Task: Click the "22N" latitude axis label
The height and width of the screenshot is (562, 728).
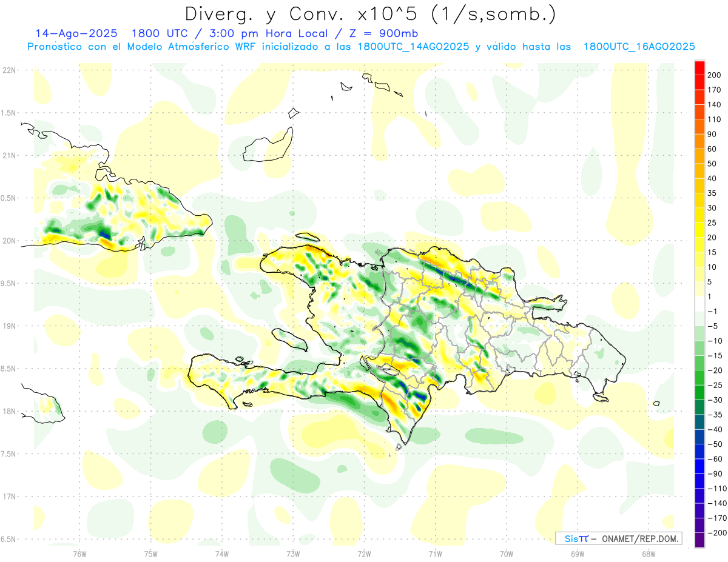Action: pos(9,70)
